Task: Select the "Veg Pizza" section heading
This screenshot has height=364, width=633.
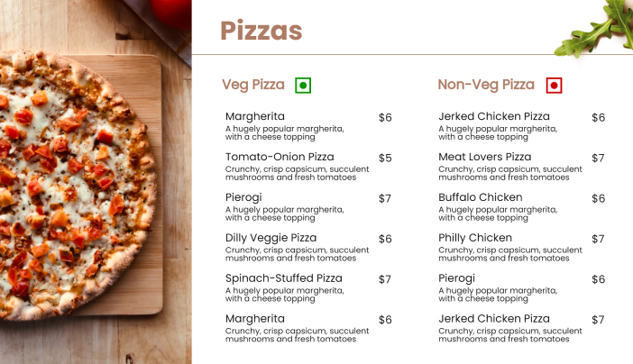Action: 253,85
